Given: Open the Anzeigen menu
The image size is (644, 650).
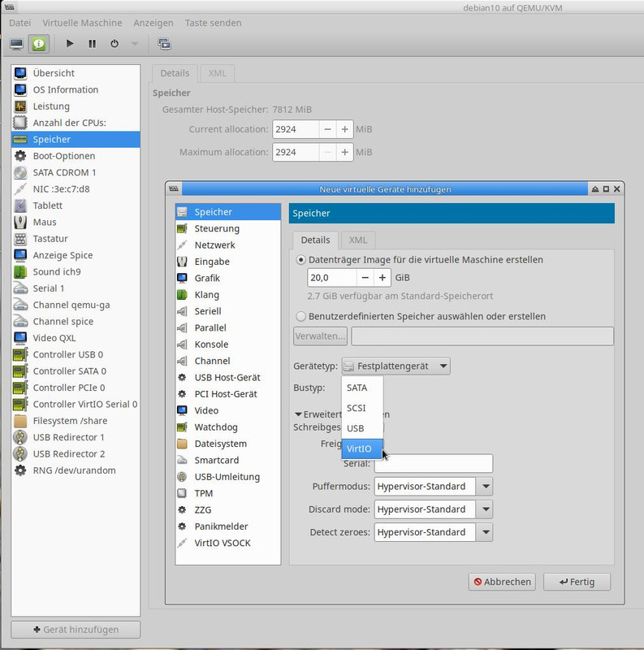Looking at the screenshot, I should coord(153,23).
